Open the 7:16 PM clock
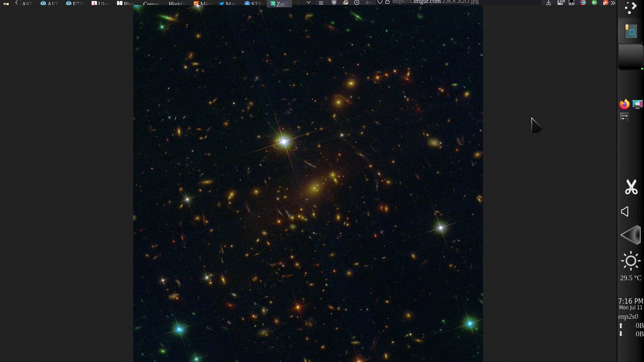This screenshot has width=644, height=362. coord(631,301)
